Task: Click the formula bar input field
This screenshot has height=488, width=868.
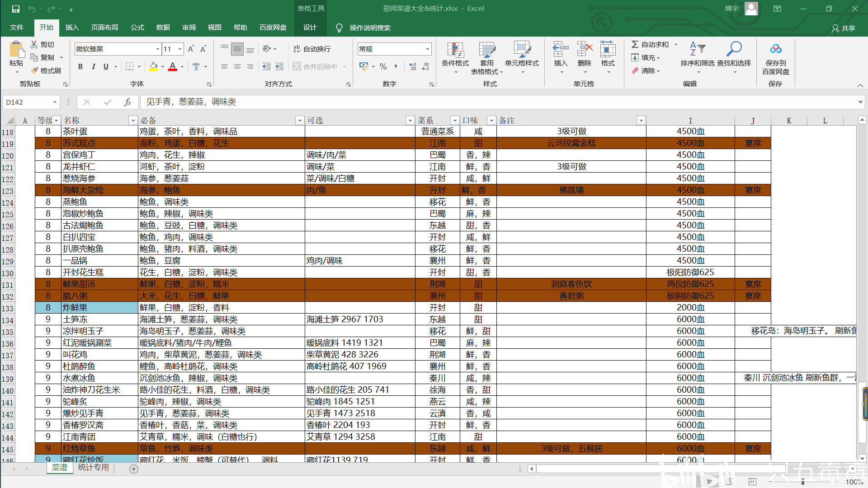Action: [x=499, y=102]
